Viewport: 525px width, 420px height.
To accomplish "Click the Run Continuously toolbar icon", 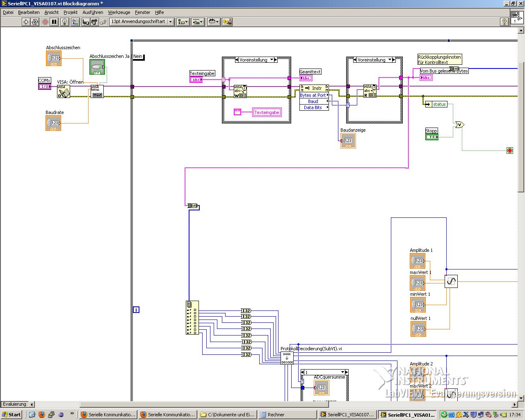I will (x=35, y=22).
